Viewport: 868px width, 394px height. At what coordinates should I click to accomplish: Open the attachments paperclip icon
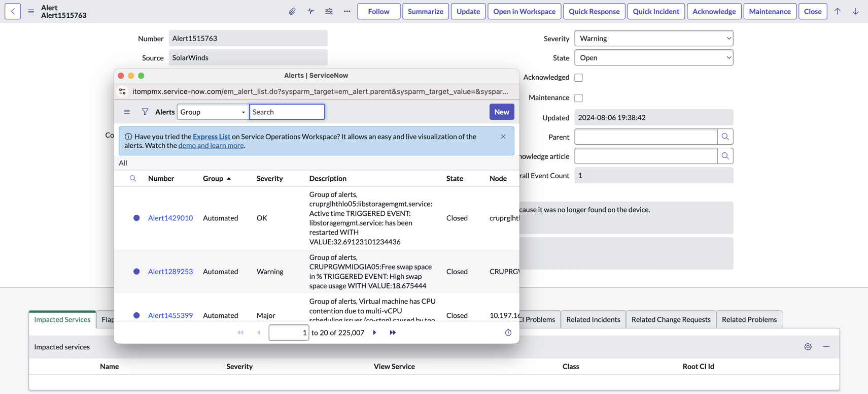[x=292, y=11]
